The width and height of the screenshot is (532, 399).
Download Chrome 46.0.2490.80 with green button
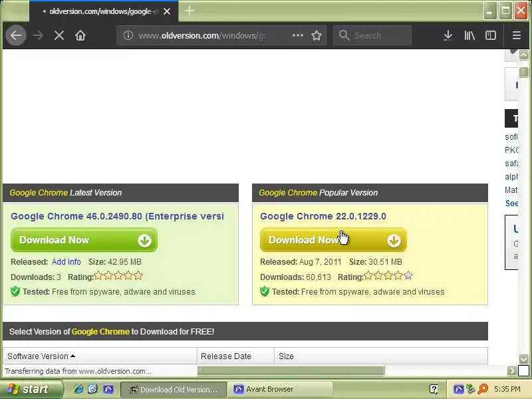84,240
